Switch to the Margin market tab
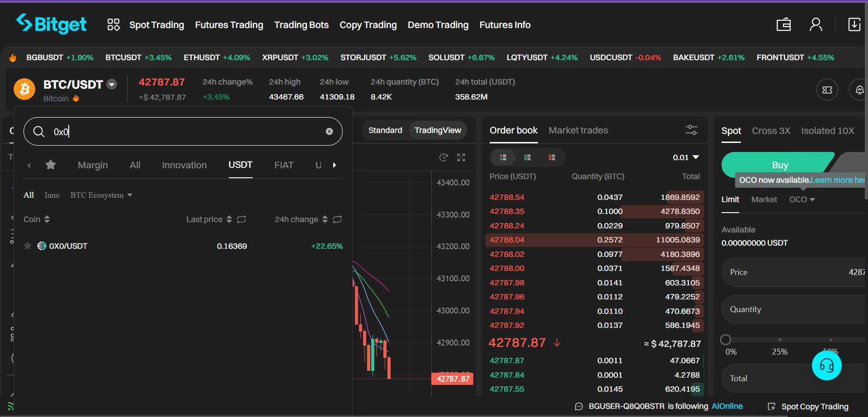868x417 pixels. click(x=93, y=165)
